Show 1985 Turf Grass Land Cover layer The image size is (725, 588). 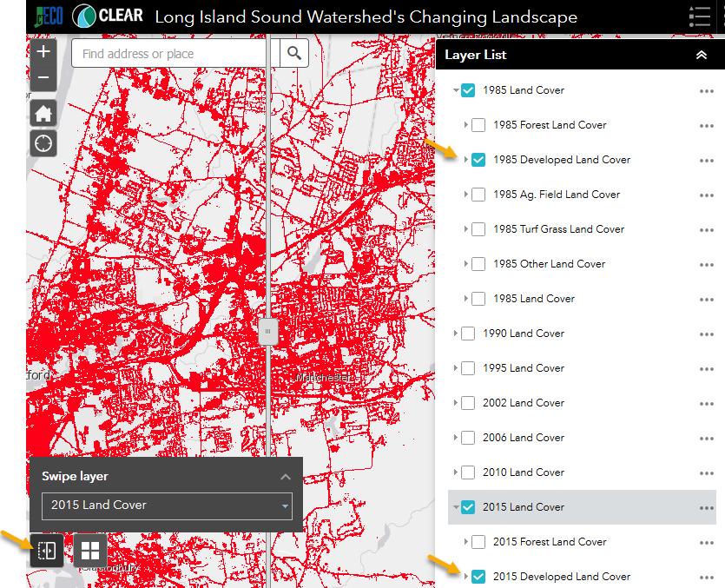(x=478, y=229)
